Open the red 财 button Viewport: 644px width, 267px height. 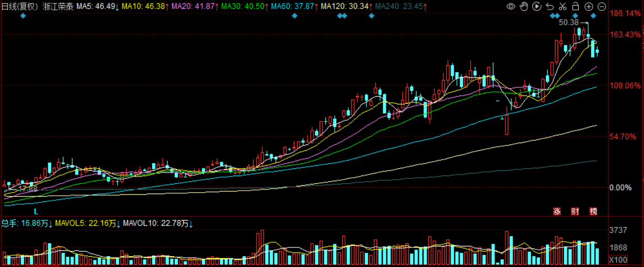point(575,211)
